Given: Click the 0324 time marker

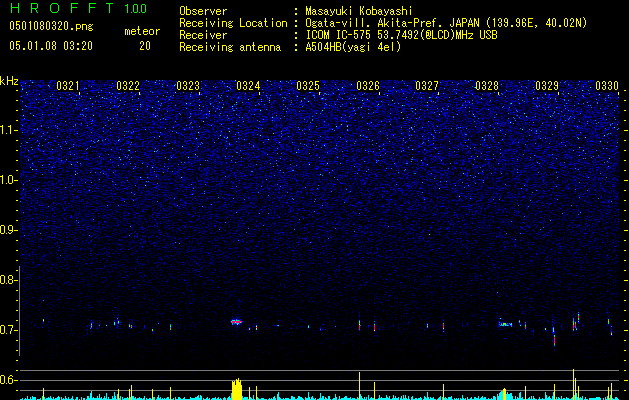Looking at the screenshot, I should click(x=248, y=86).
